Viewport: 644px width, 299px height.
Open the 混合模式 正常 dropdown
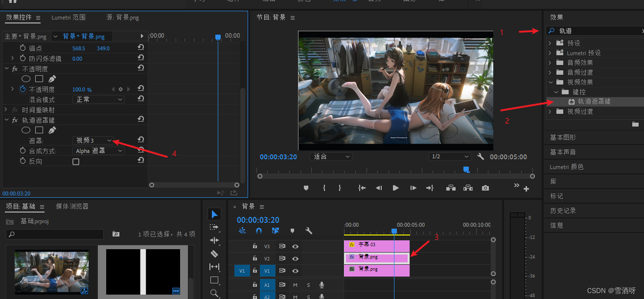tap(98, 99)
